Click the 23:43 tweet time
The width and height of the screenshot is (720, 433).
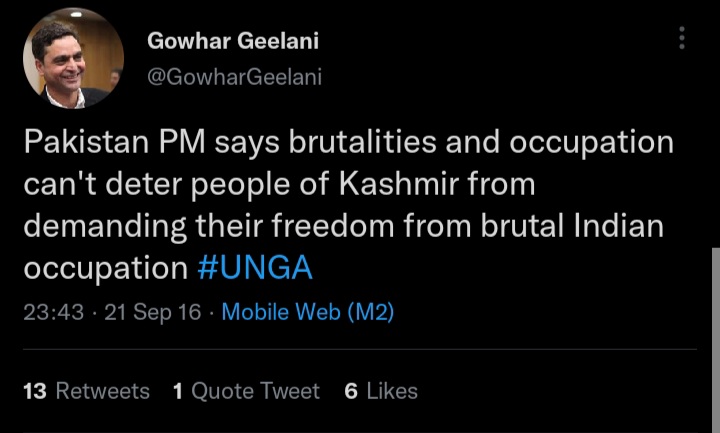tap(53, 312)
